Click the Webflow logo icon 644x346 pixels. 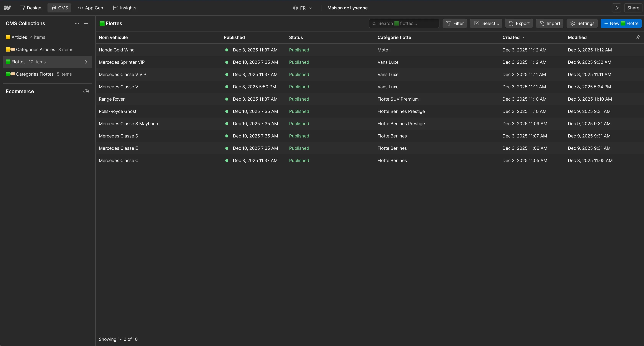7,8
